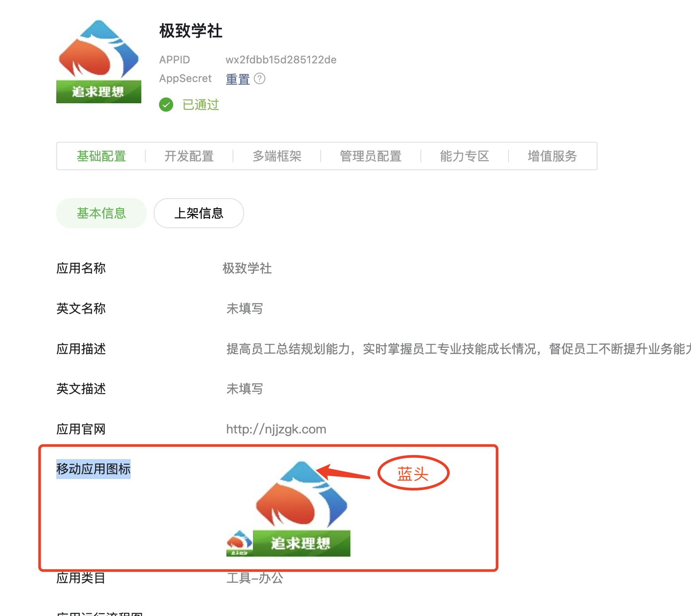
Task: Click the 已通过 status text
Action: [201, 105]
